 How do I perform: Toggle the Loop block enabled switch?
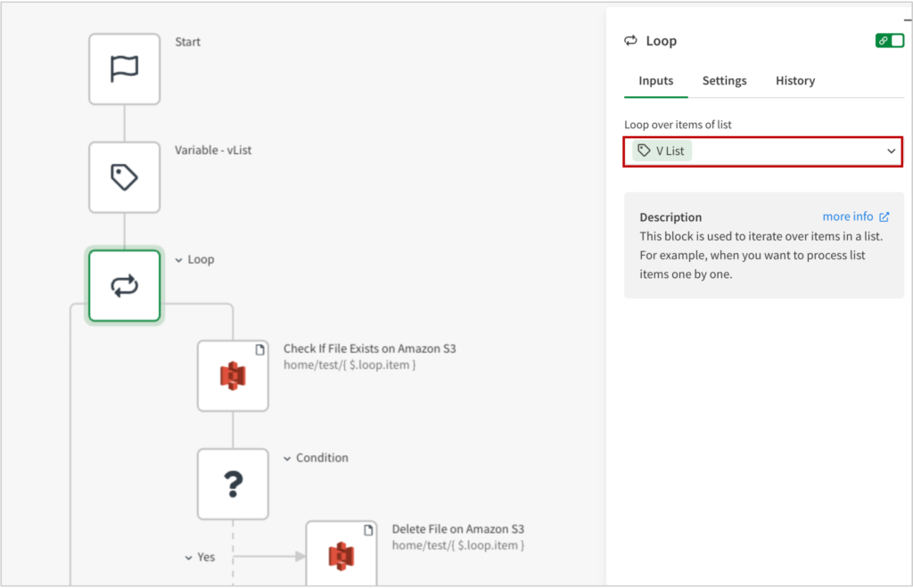(889, 41)
